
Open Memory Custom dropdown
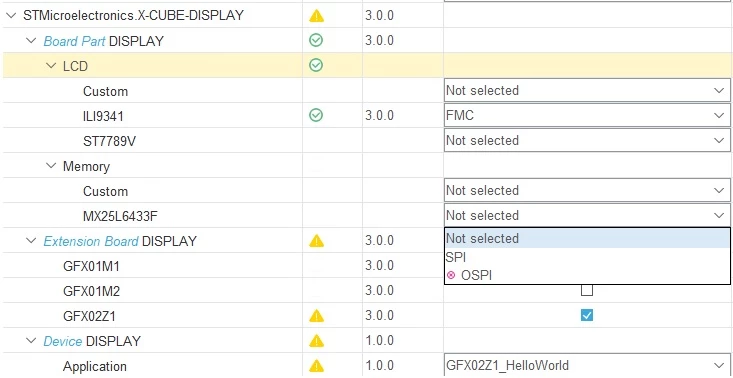[x=587, y=191]
